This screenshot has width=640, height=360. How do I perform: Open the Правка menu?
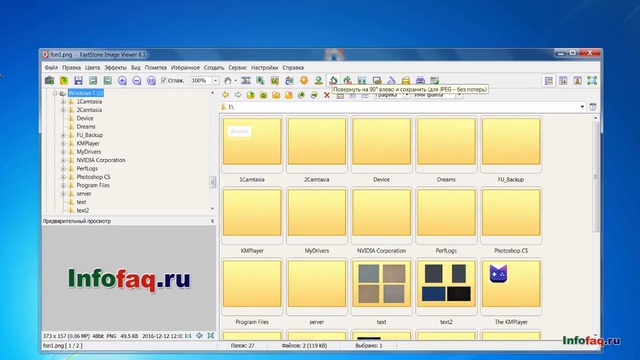(x=71, y=68)
